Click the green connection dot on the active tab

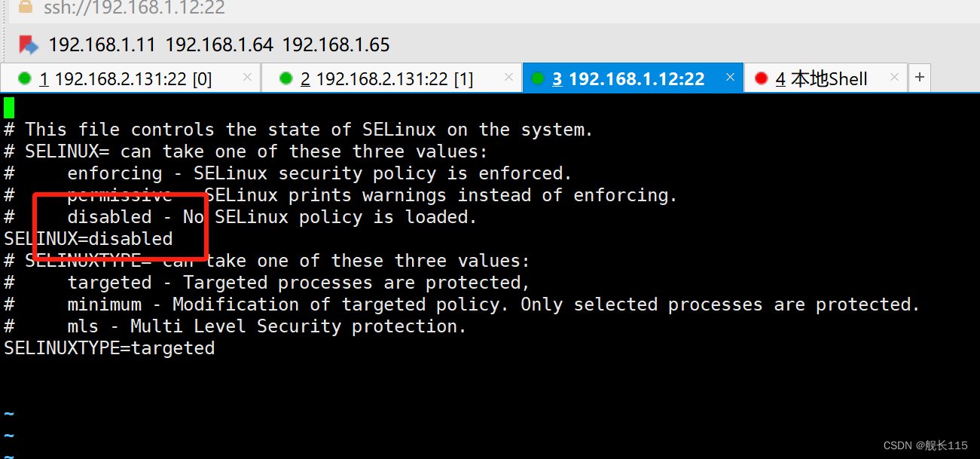(538, 78)
